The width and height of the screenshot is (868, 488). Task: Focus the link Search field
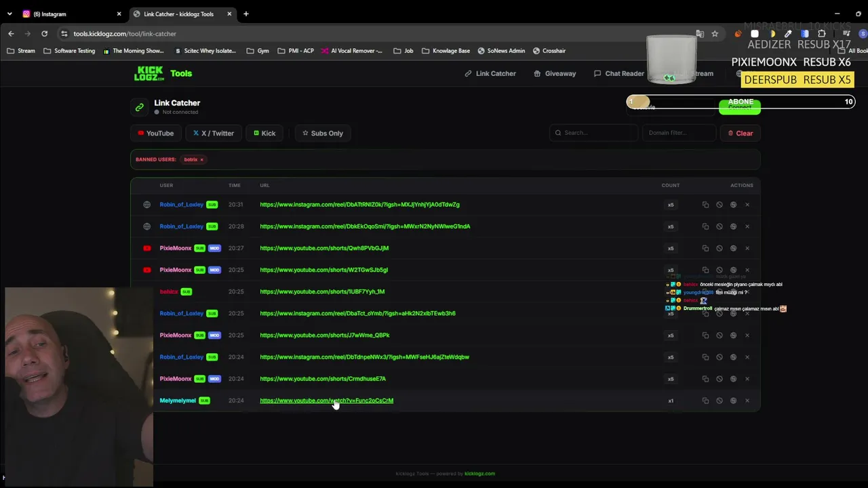tap(593, 133)
